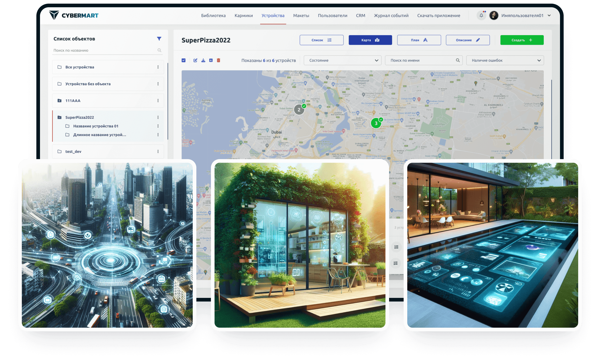Image resolution: width=600 pixels, height=364 pixels.
Task: Select Название устройства 01
Action: pos(96,126)
